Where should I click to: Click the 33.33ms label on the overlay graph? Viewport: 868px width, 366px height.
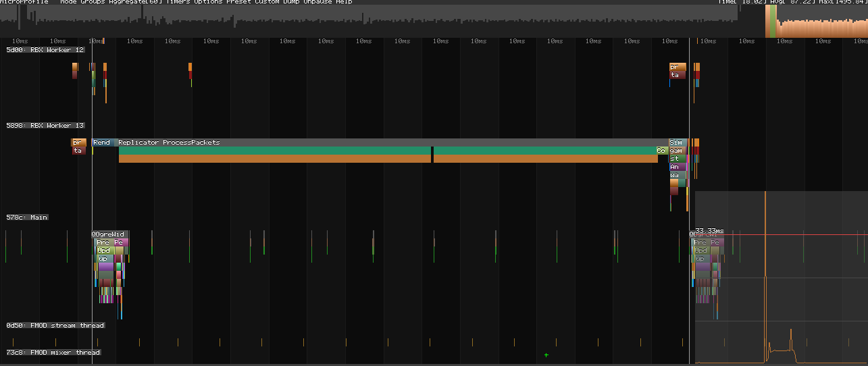coord(709,231)
